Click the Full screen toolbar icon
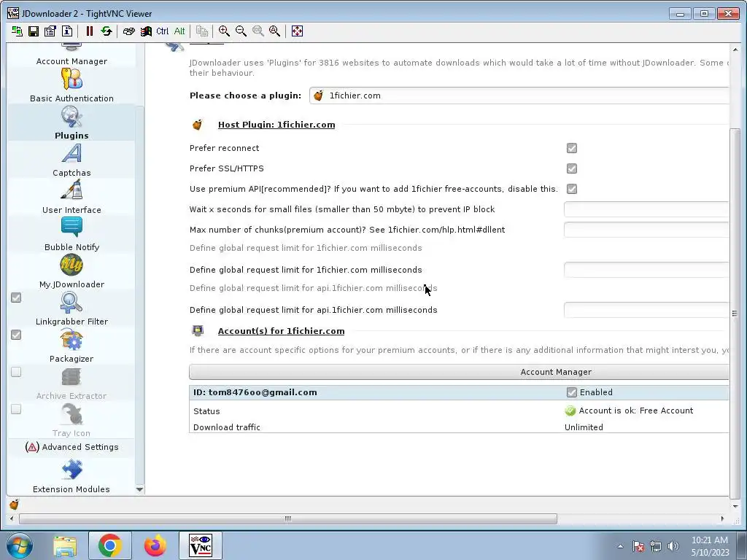The image size is (747, 560). click(x=297, y=31)
